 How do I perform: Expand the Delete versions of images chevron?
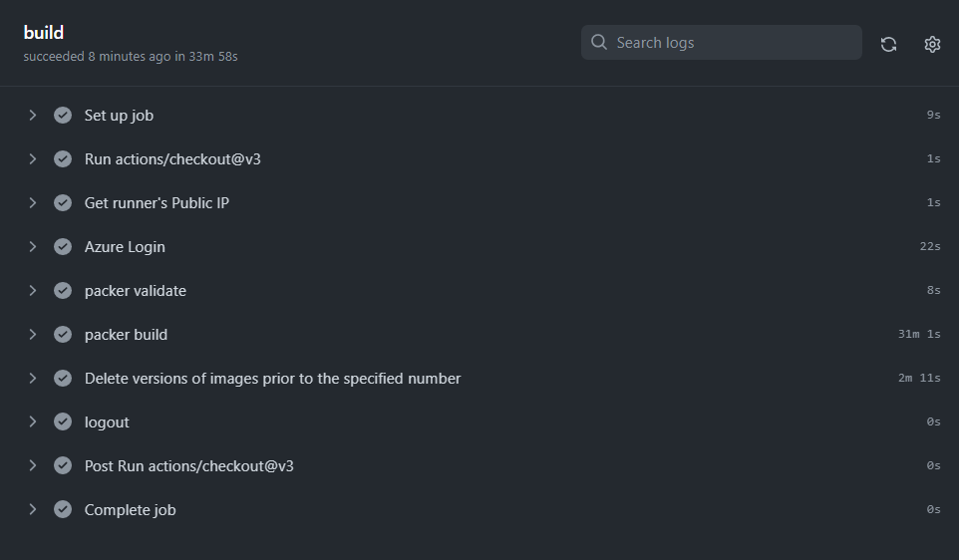point(33,379)
